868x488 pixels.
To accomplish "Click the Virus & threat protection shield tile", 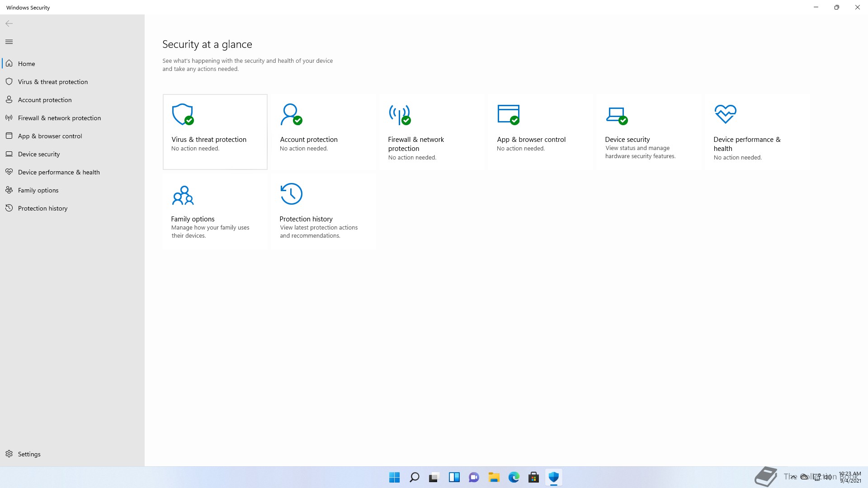I will (x=215, y=132).
